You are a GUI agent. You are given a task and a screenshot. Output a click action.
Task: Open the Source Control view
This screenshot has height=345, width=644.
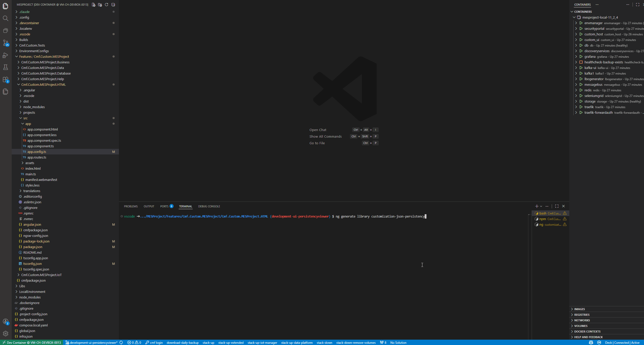(x=5, y=43)
